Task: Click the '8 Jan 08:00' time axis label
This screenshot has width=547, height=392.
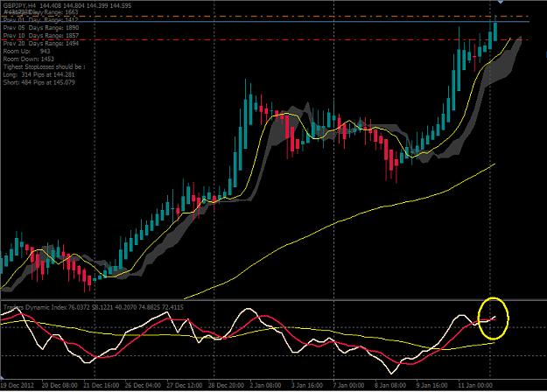Action: pos(390,385)
